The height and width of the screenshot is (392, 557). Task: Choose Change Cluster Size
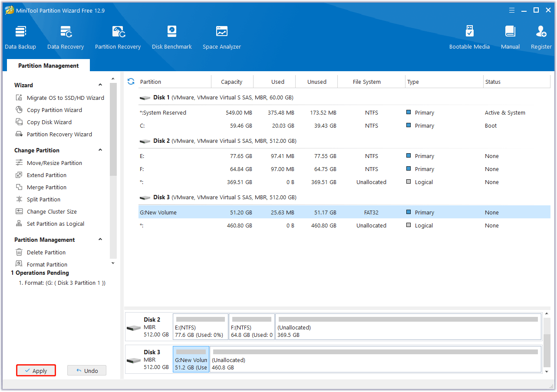pyautogui.click(x=46, y=211)
